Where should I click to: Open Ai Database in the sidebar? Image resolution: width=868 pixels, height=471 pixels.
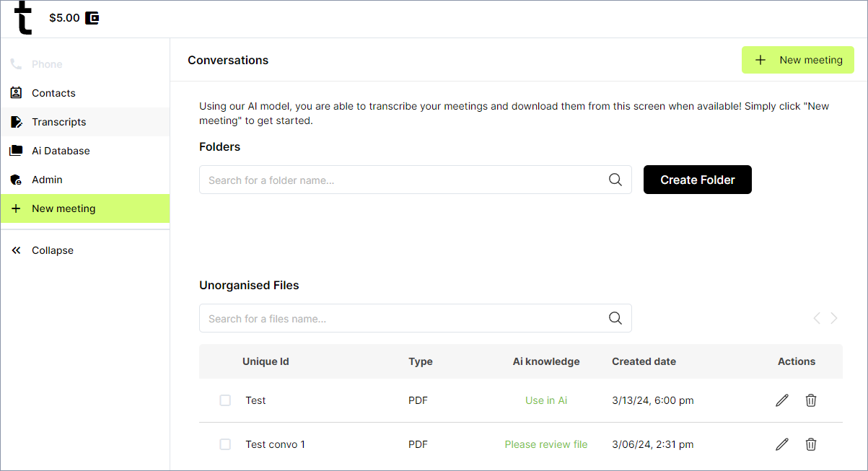tap(85, 151)
